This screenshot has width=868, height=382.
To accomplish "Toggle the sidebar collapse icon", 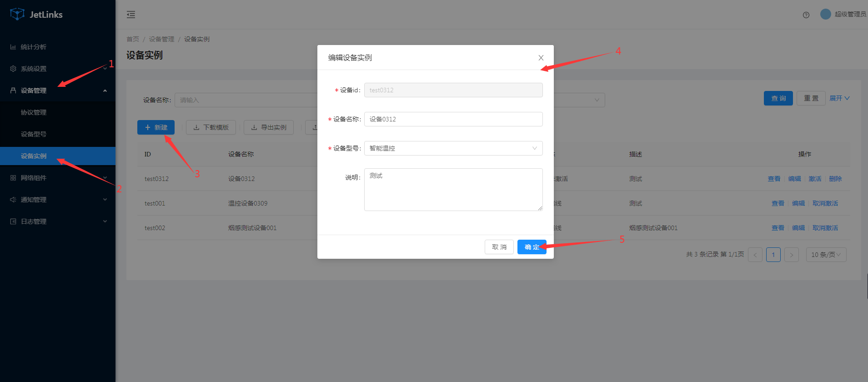I will point(131,15).
